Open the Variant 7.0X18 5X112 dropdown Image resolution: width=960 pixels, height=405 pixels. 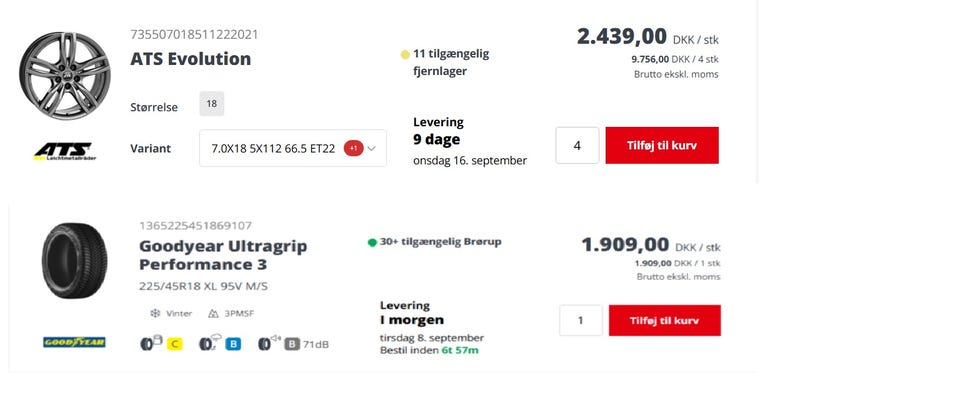(293, 148)
